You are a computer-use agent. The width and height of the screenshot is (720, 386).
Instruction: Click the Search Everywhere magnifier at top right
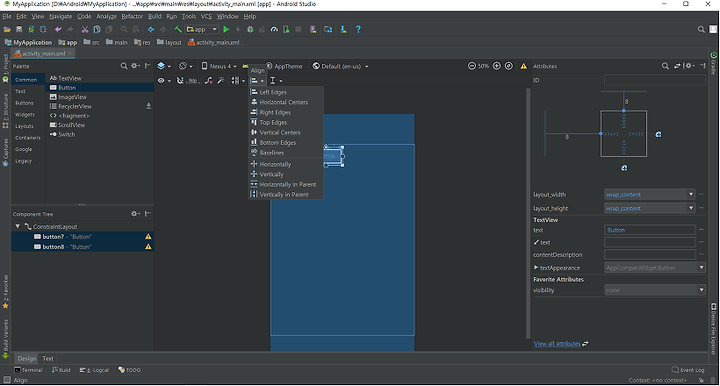pos(701,29)
